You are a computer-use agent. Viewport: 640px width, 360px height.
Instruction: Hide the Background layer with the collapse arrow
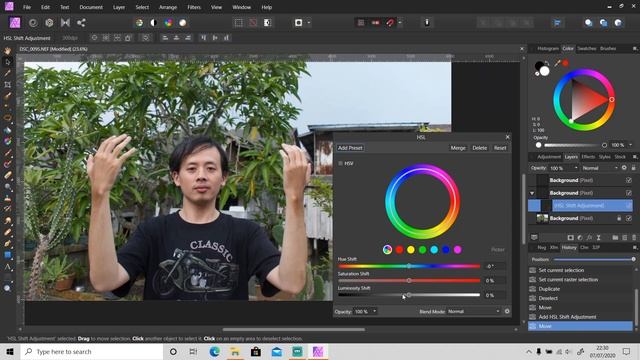point(629,193)
